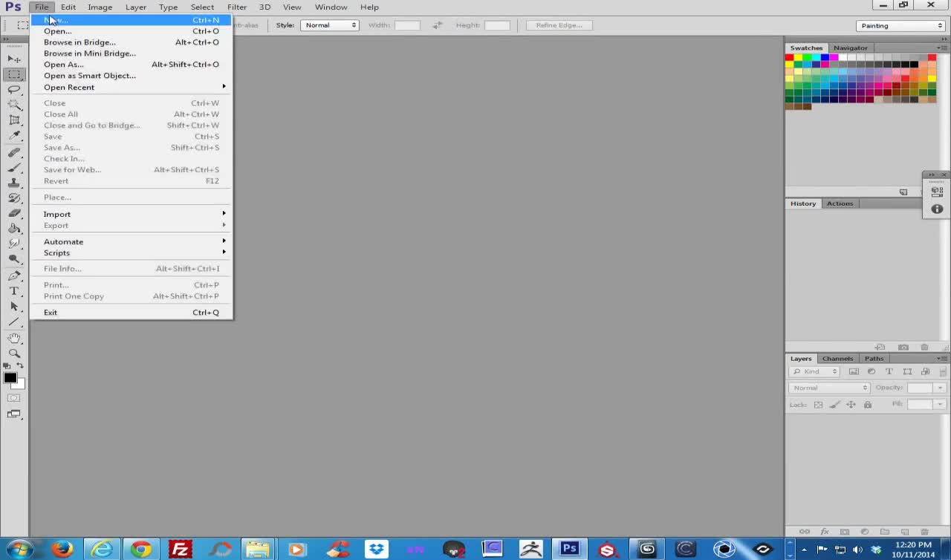
Task: Select the History Brush tool
Action: point(14,198)
